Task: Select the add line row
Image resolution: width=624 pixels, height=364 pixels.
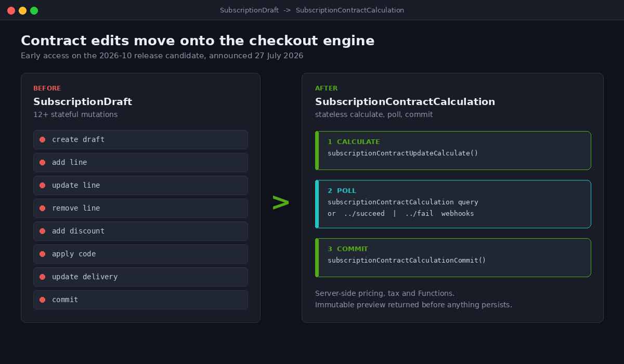Action: 140,162
